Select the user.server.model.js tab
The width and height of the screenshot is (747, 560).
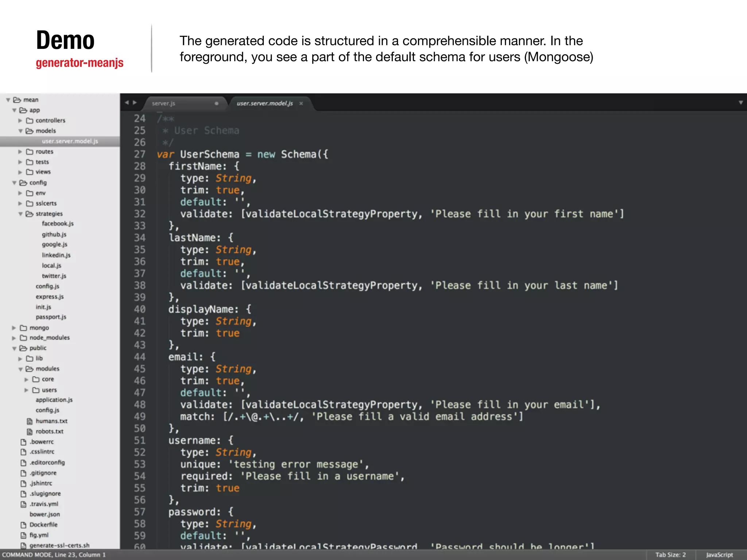[264, 104]
